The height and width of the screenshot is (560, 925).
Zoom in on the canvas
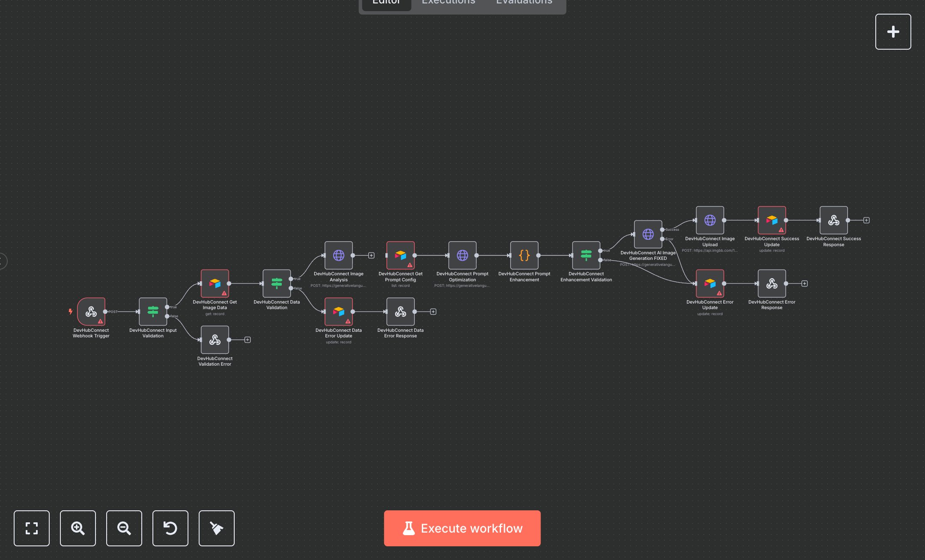[78, 528]
